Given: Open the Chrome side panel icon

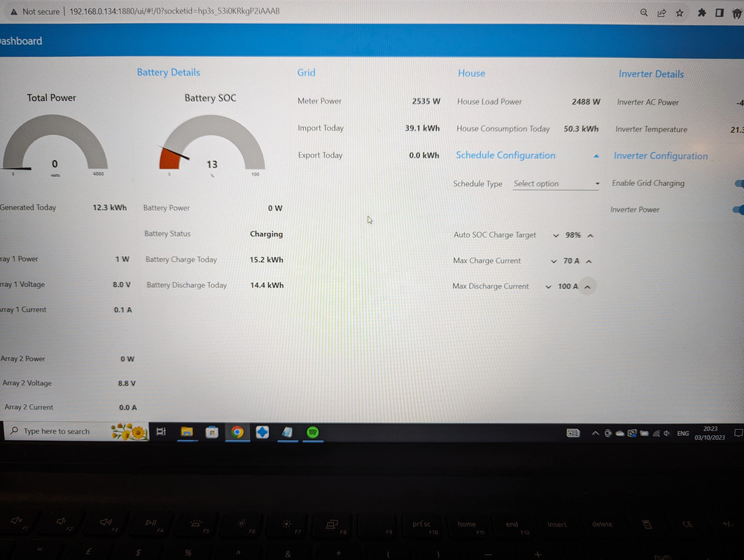Looking at the screenshot, I should click(x=720, y=13).
